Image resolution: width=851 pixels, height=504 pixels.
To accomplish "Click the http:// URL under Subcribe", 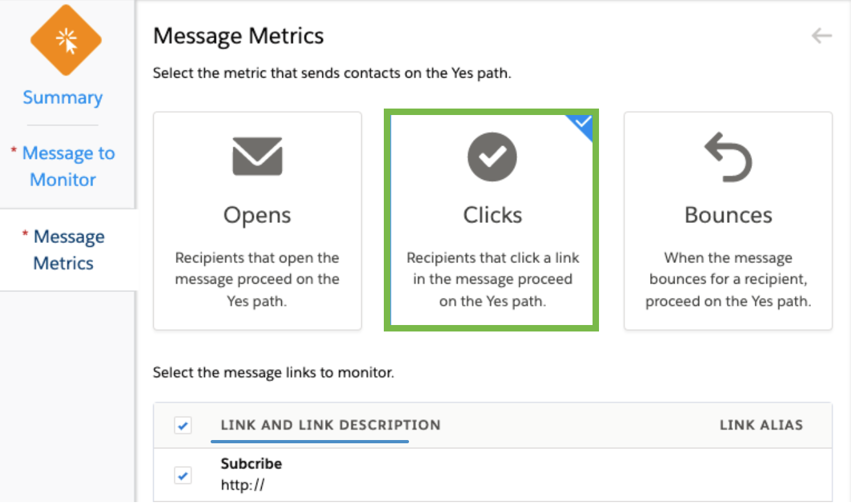I will point(243,485).
